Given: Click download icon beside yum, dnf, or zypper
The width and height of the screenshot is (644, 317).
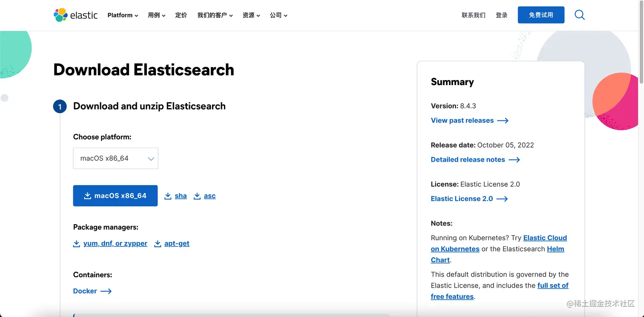Looking at the screenshot, I should [77, 243].
